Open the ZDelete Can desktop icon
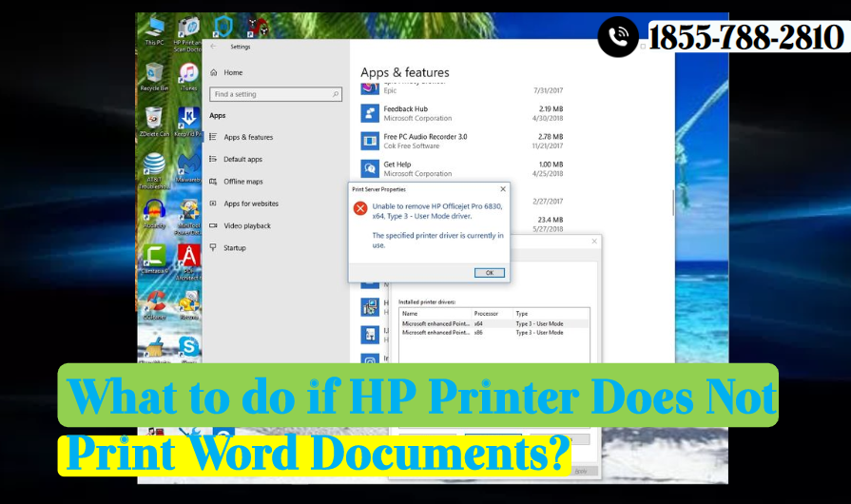The image size is (851, 504). 154,122
